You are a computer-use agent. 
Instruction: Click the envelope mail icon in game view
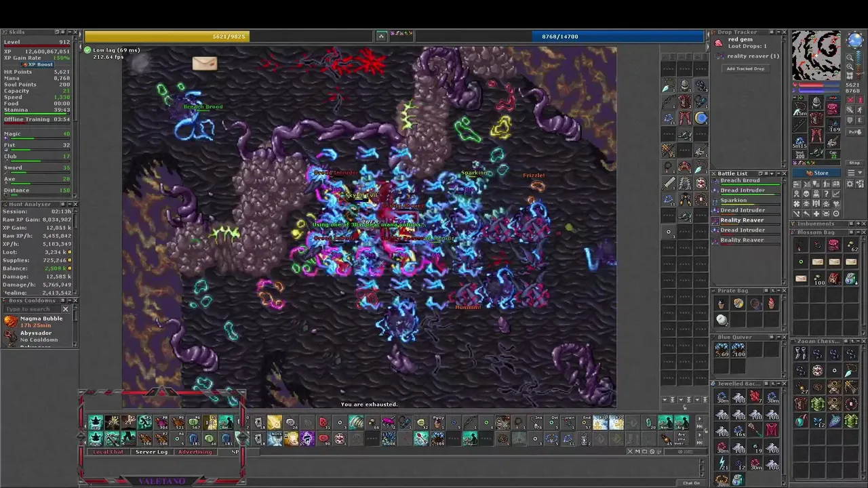[x=204, y=63]
